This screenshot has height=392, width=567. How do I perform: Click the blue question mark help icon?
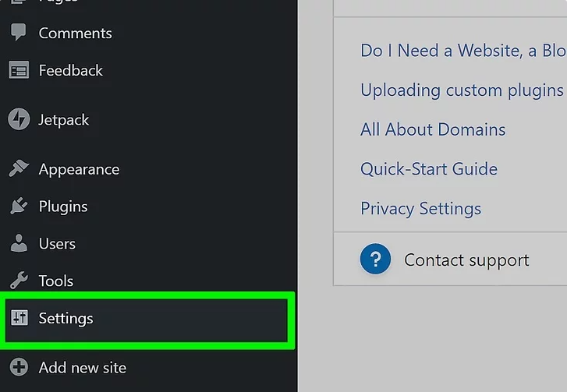point(375,259)
